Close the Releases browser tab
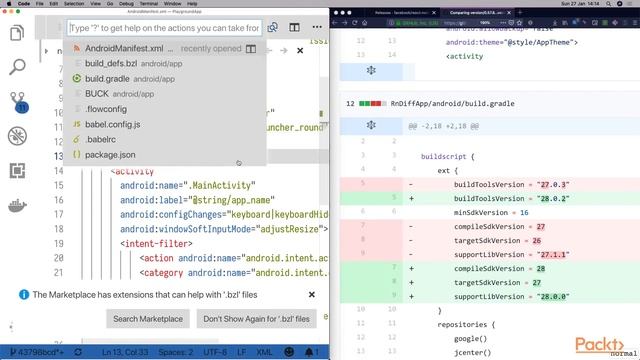The width and height of the screenshot is (640, 360). pyautogui.click(x=434, y=13)
